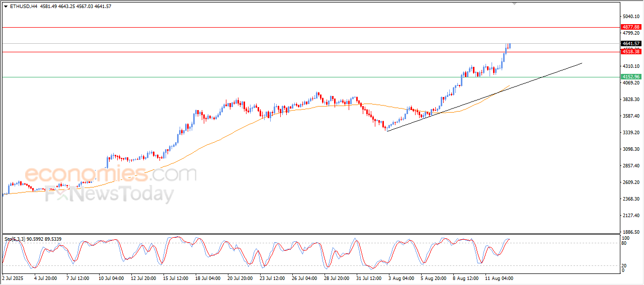Screen dimensions: 644x285
Task: Click the 4 Jul 20:00 time label
Action: [x=46, y=277]
